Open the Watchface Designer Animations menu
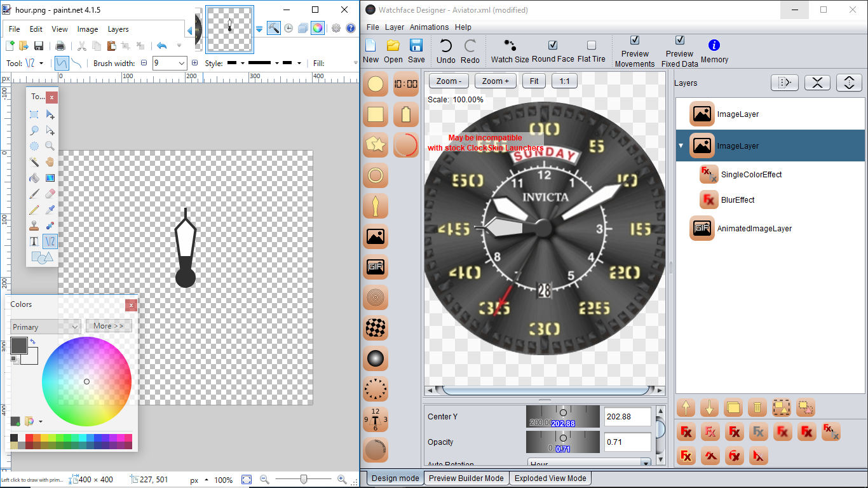The width and height of the screenshot is (868, 488). pos(429,27)
